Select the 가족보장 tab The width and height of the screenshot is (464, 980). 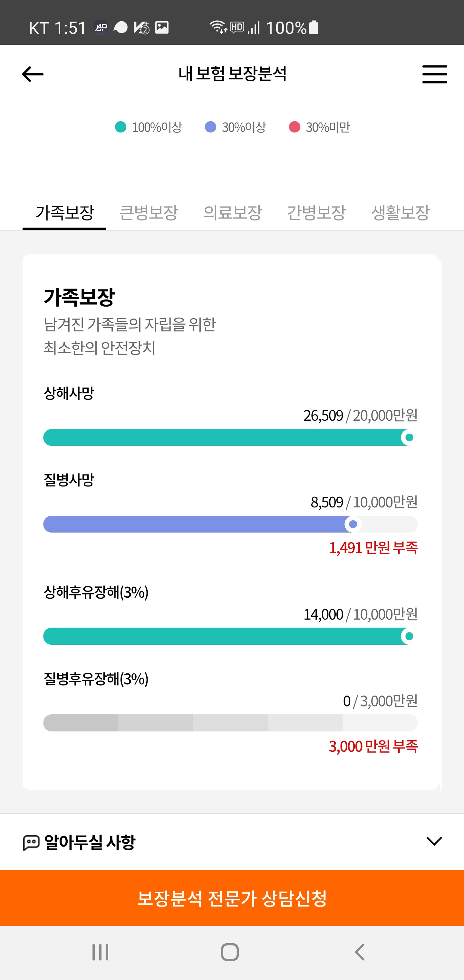pos(65,213)
